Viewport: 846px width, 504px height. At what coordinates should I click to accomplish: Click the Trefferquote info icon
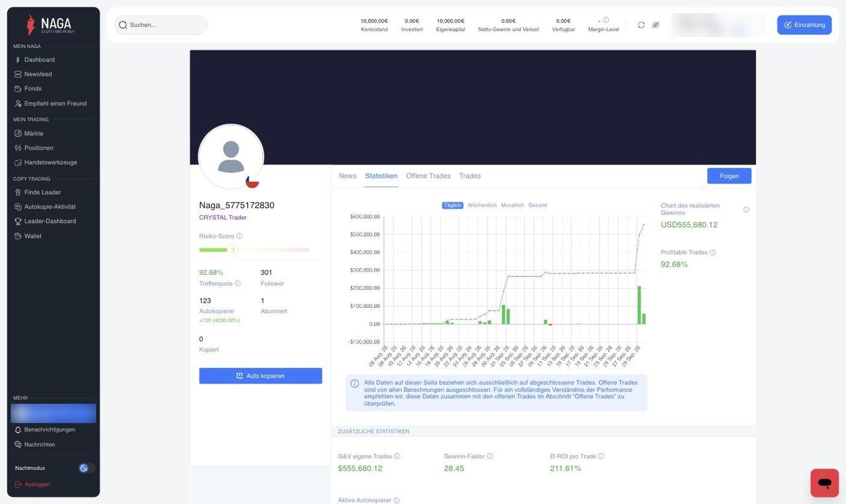click(237, 283)
